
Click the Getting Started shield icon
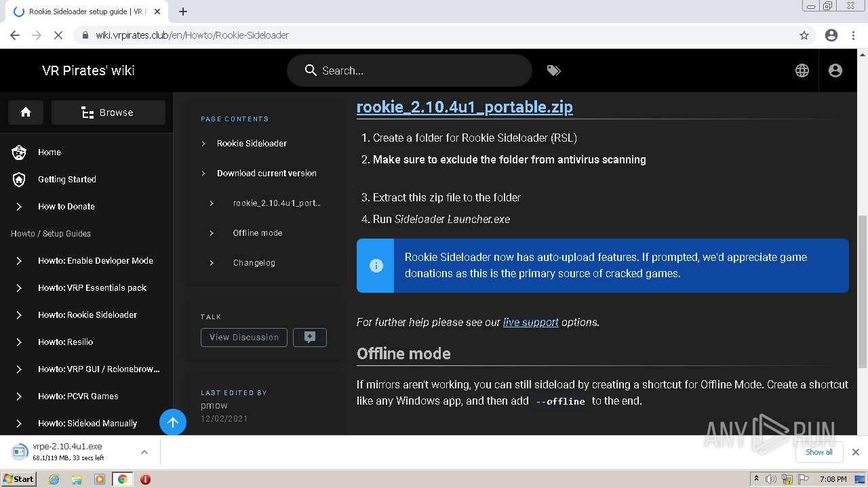(x=19, y=180)
